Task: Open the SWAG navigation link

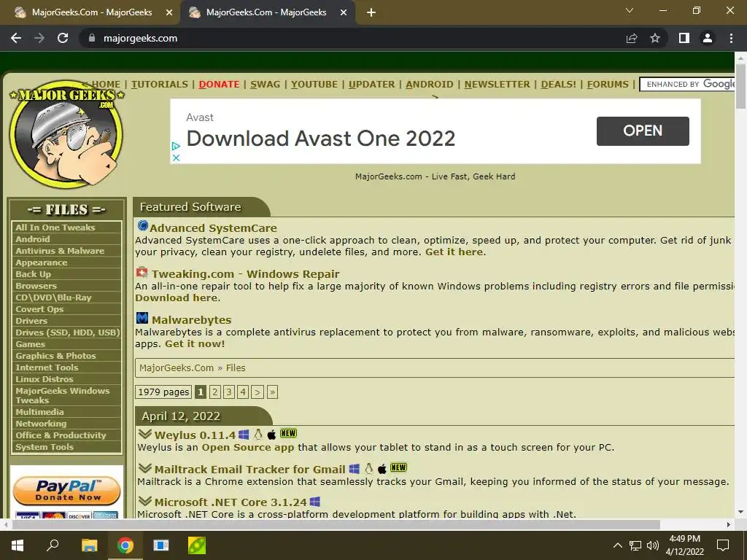Action: click(x=266, y=85)
